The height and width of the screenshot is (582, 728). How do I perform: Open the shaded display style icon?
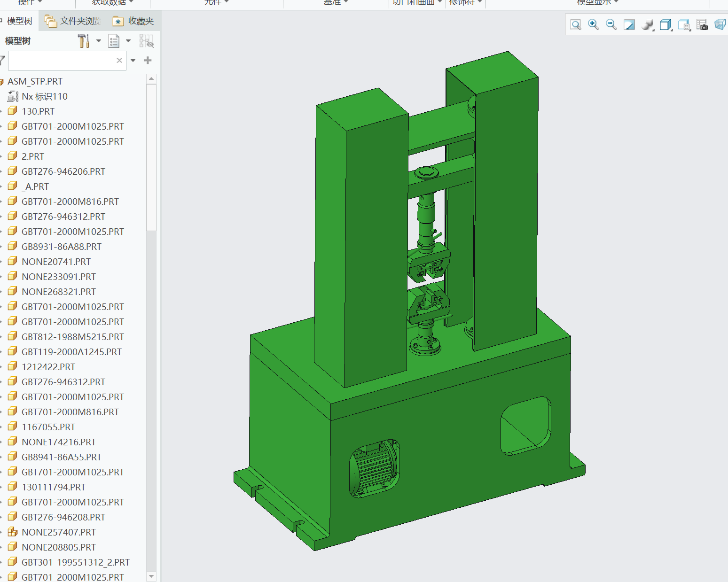(647, 24)
